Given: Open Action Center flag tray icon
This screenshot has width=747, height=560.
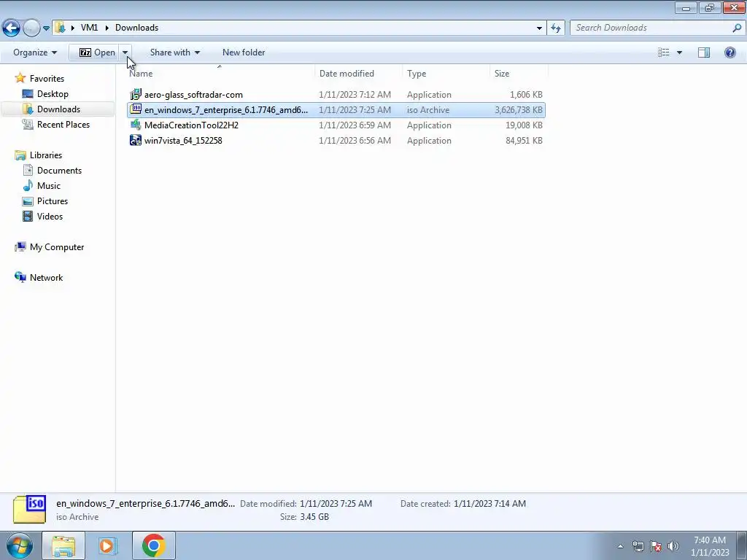Looking at the screenshot, I should coord(656,546).
